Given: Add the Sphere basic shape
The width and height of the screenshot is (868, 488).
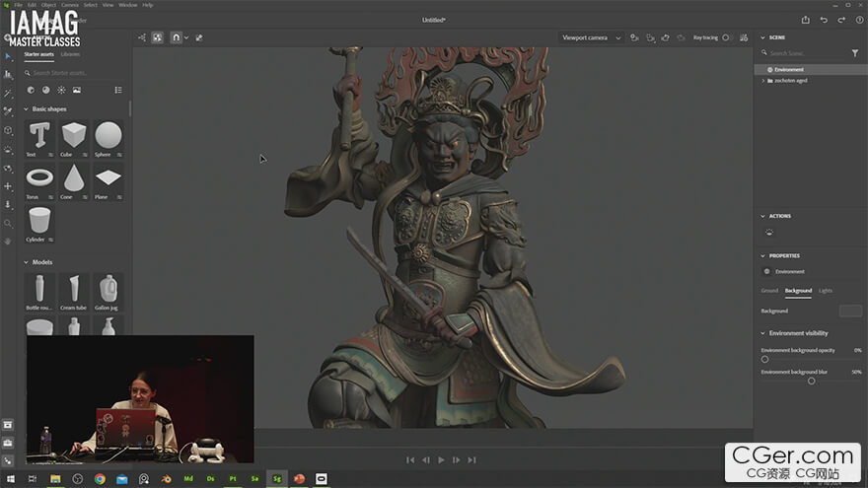Looking at the screenshot, I should point(108,139).
